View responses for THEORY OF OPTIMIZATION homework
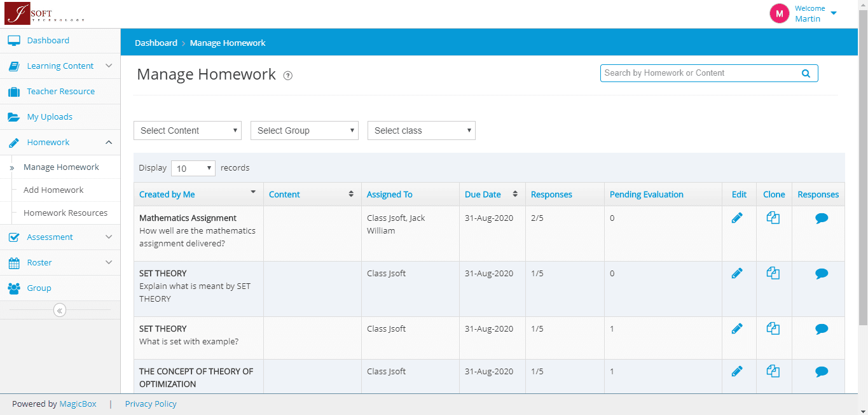Screen dimensions: 868x415 (822, 372)
